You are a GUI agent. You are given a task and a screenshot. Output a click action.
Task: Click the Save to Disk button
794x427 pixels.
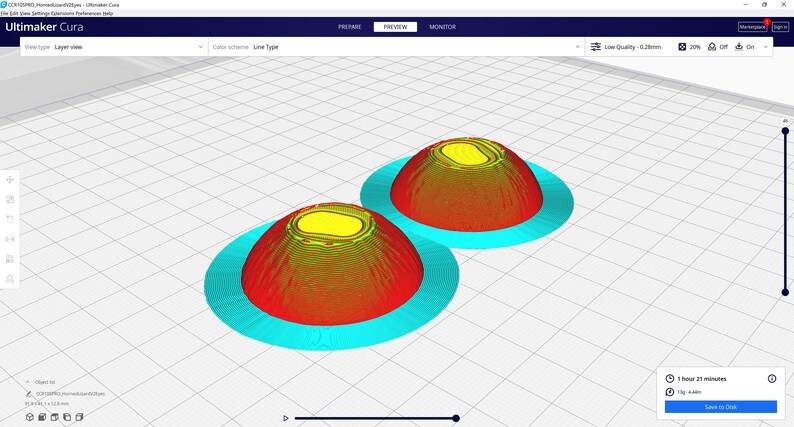[721, 407]
